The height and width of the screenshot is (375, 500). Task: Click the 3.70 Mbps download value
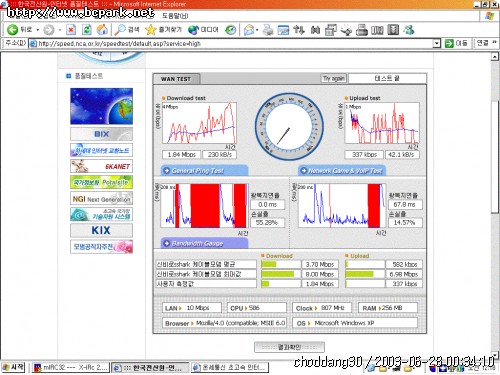point(320,265)
